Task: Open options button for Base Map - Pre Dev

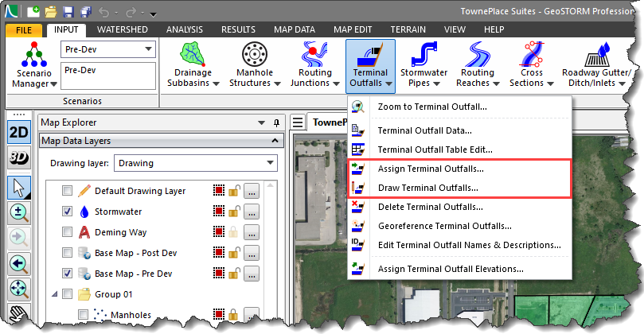Action: tap(252, 273)
